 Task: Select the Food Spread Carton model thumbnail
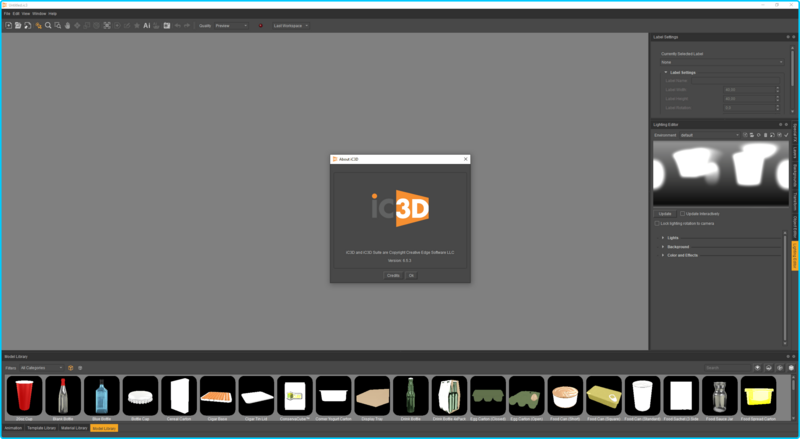coord(758,396)
